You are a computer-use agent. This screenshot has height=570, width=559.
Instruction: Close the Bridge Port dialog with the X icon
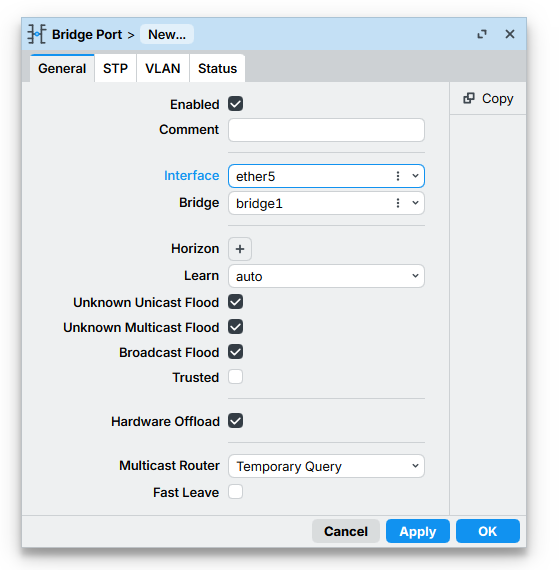click(x=510, y=34)
